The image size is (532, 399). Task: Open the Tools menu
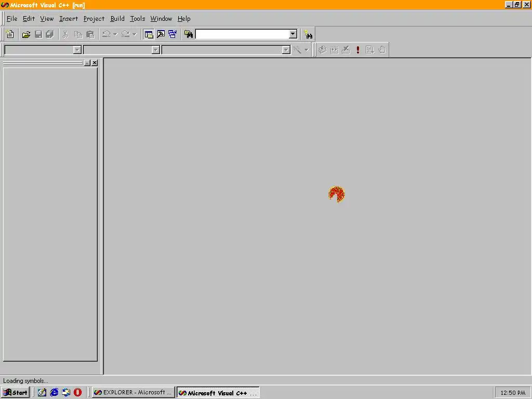click(137, 19)
